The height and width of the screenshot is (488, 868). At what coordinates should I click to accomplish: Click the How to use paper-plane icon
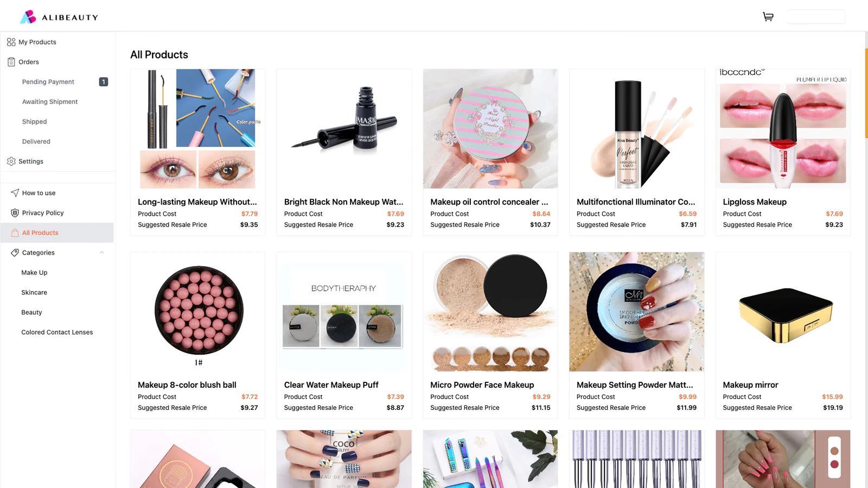(x=15, y=192)
